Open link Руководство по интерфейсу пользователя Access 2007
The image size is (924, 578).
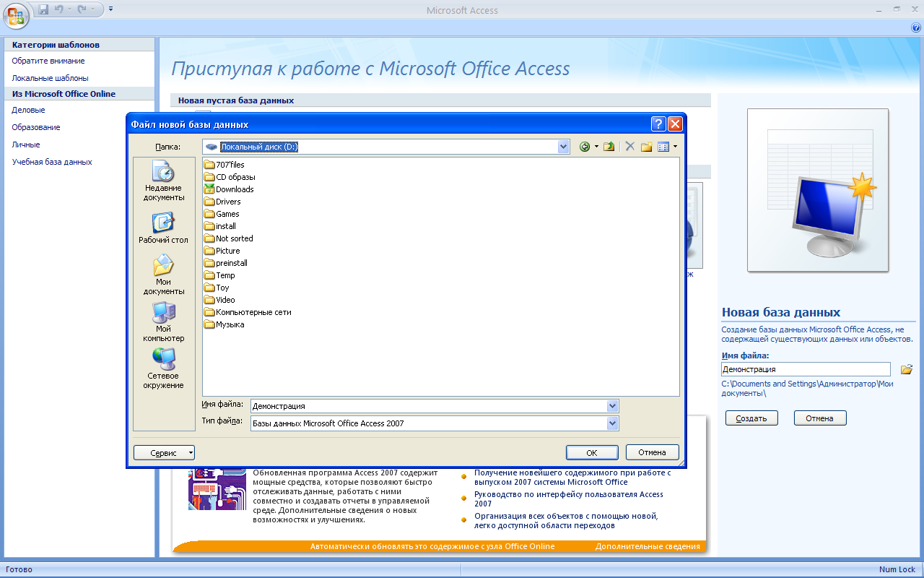[x=569, y=499]
